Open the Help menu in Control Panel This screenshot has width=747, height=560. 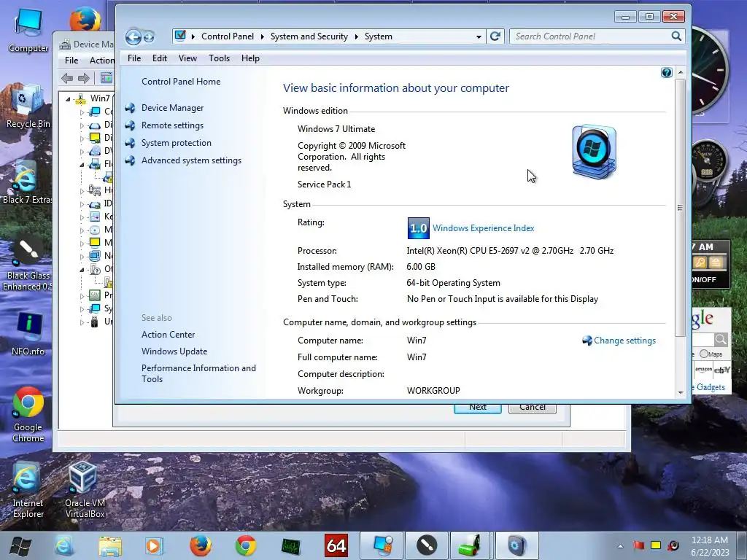[250, 58]
